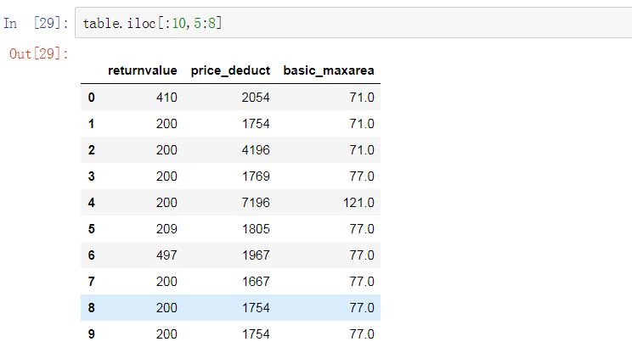The width and height of the screenshot is (632, 364).
Task: Click the code cell containing table.iloc[:10,5:8]
Action: pyautogui.click(x=340, y=23)
